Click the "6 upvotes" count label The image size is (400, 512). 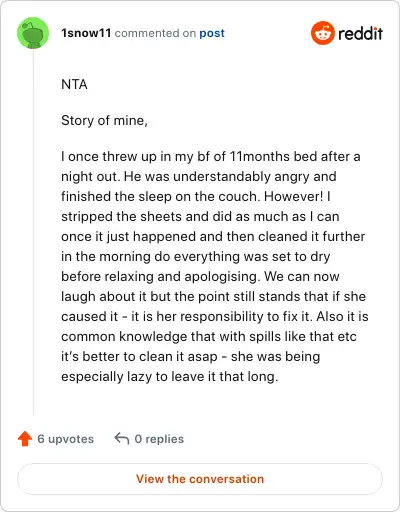[x=66, y=439]
